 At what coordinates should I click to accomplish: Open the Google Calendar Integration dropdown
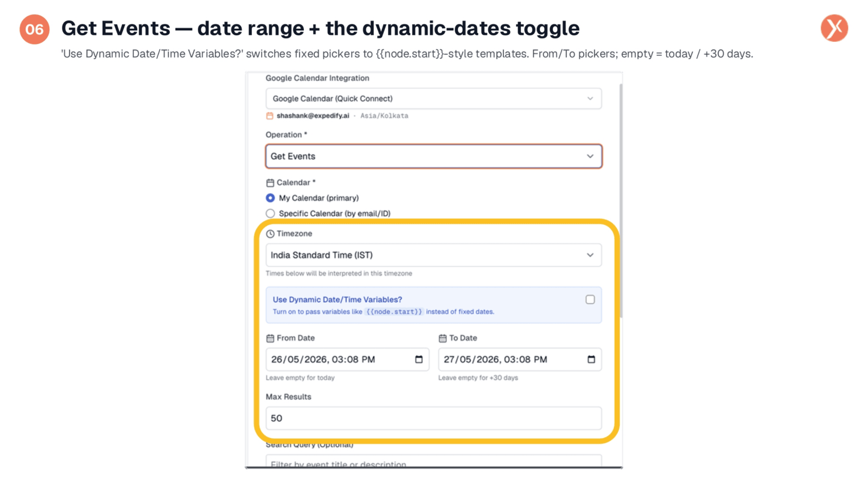[x=433, y=99]
